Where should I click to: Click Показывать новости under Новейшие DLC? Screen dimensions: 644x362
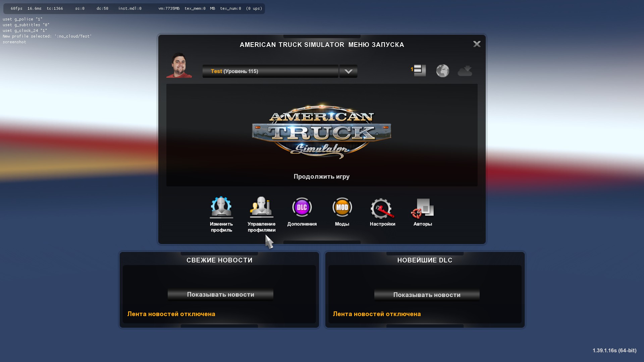point(427,295)
